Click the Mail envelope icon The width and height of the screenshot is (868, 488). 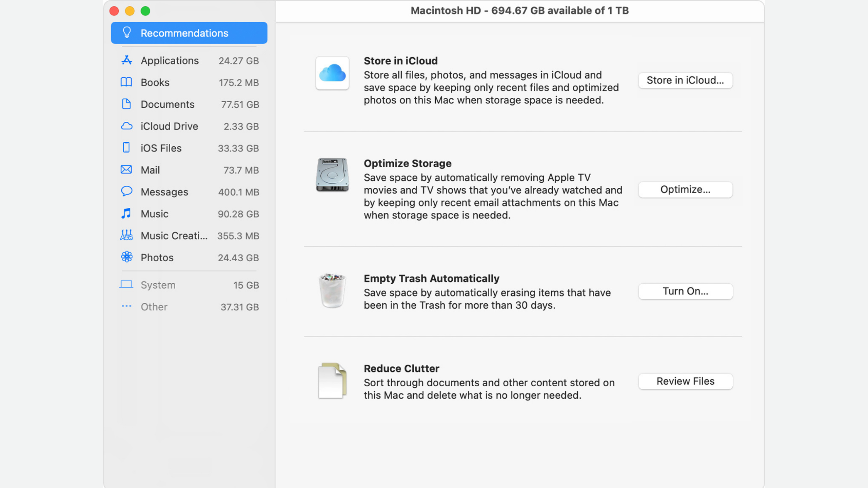pyautogui.click(x=126, y=170)
